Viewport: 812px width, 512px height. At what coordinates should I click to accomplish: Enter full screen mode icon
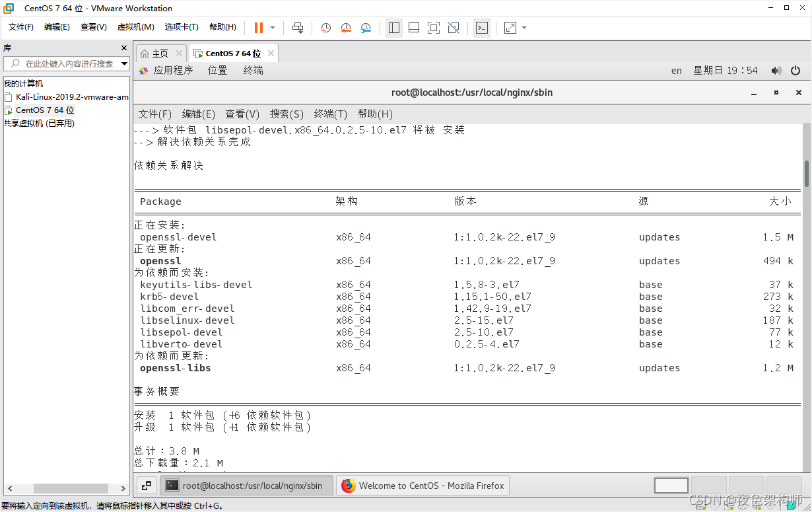[434, 28]
